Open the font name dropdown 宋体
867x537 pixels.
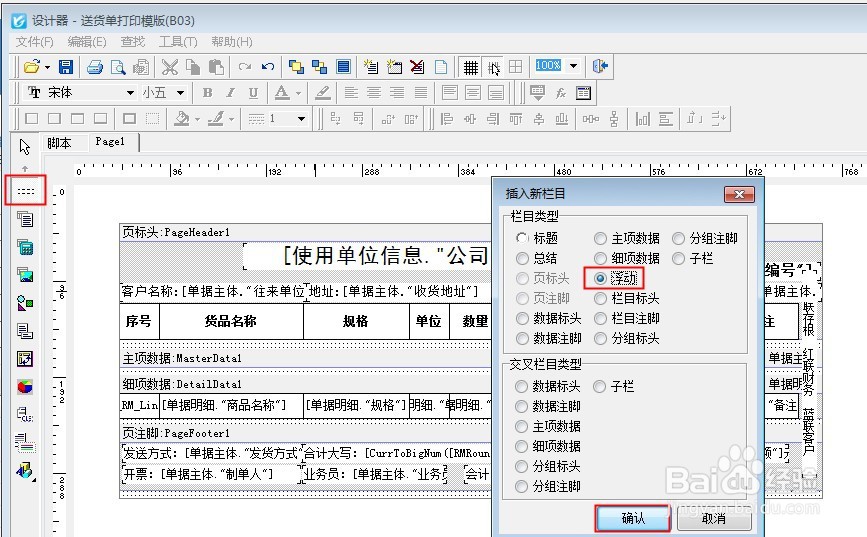130,93
